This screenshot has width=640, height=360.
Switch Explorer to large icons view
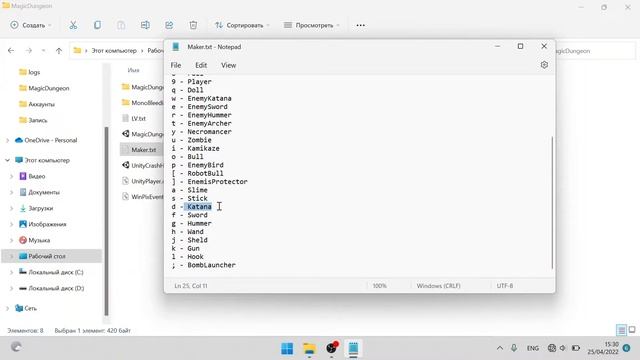tap(632, 330)
